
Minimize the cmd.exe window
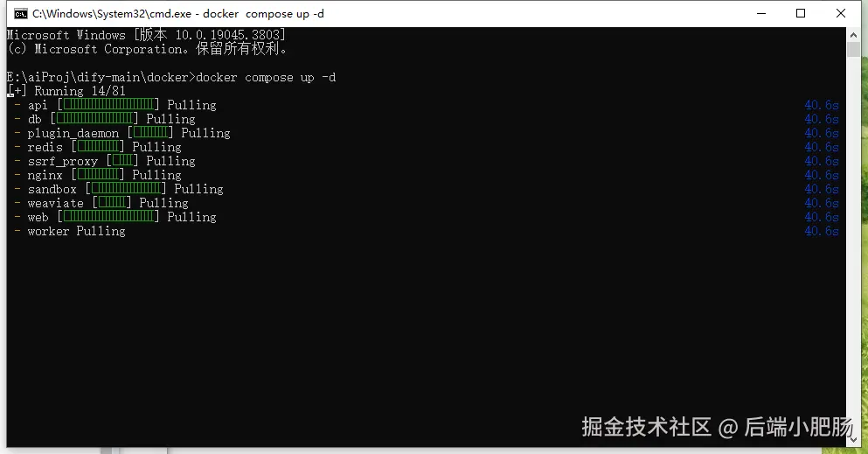761,13
